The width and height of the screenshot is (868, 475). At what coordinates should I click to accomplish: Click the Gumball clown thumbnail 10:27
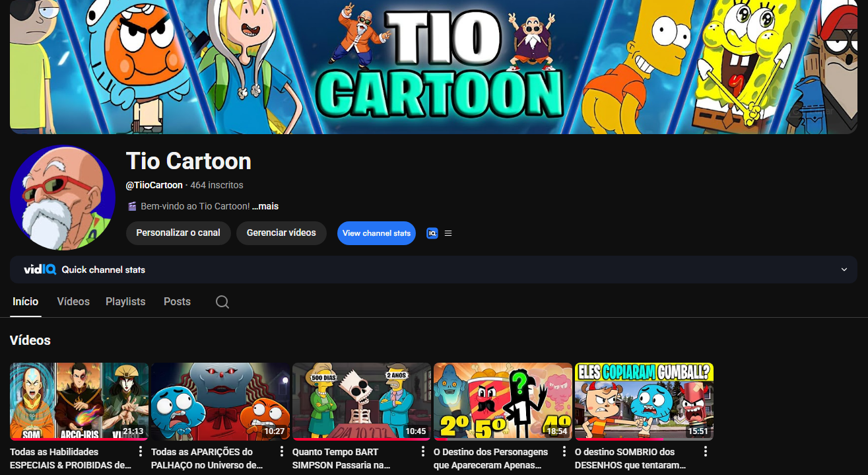(x=220, y=402)
